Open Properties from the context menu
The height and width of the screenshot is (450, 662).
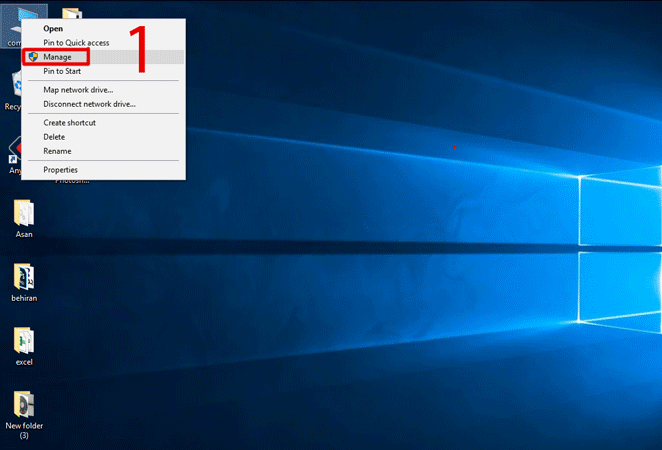pos(60,170)
